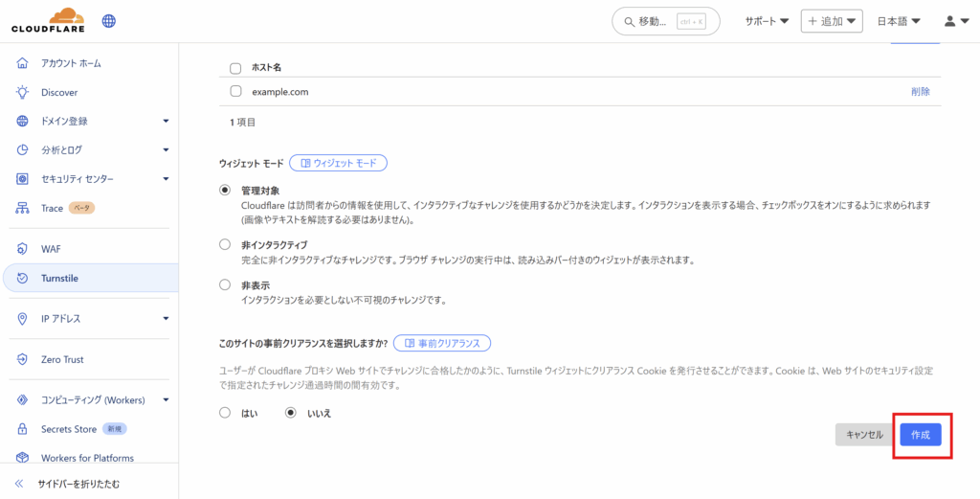Click the ctrl + K shortcut hint
The image size is (980, 499).
(x=691, y=22)
